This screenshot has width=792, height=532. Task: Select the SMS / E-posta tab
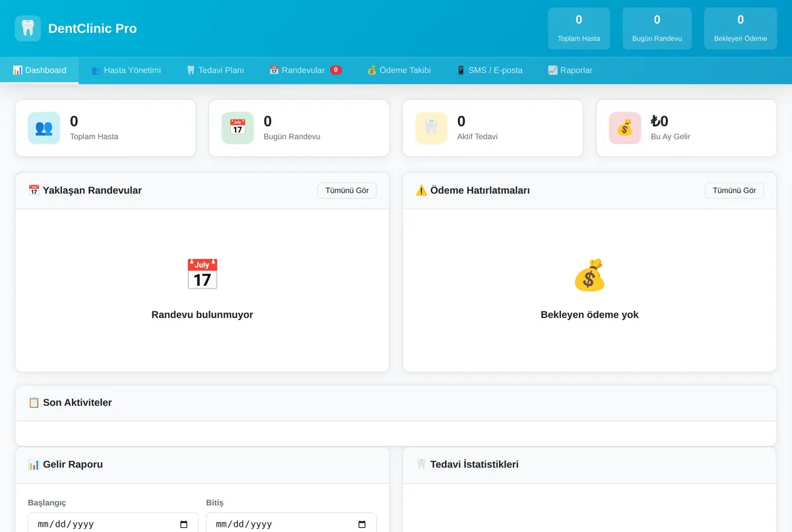(x=489, y=70)
